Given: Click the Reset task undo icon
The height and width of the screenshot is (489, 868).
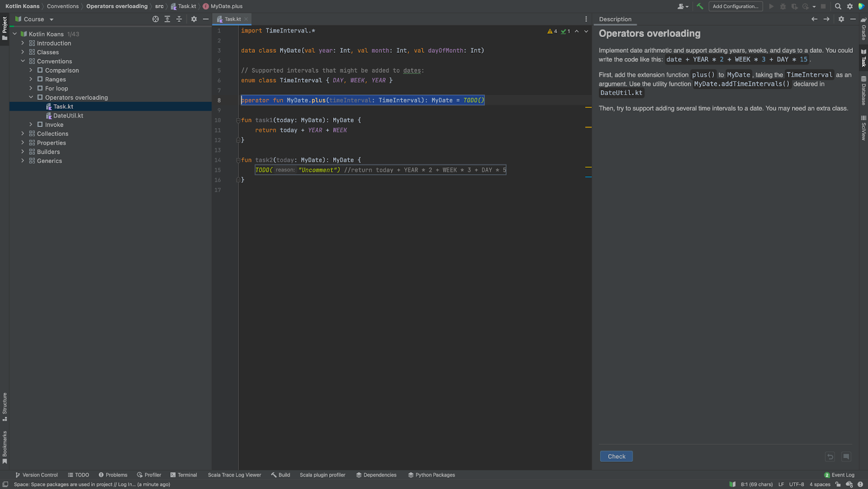Looking at the screenshot, I should click(830, 456).
